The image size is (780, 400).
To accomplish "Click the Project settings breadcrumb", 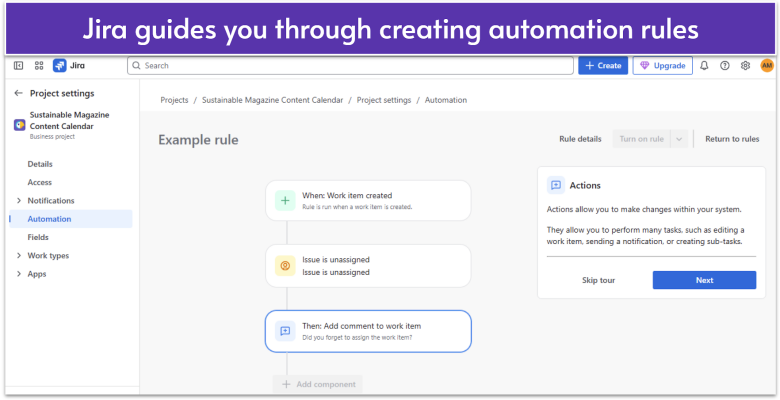I will tap(384, 100).
